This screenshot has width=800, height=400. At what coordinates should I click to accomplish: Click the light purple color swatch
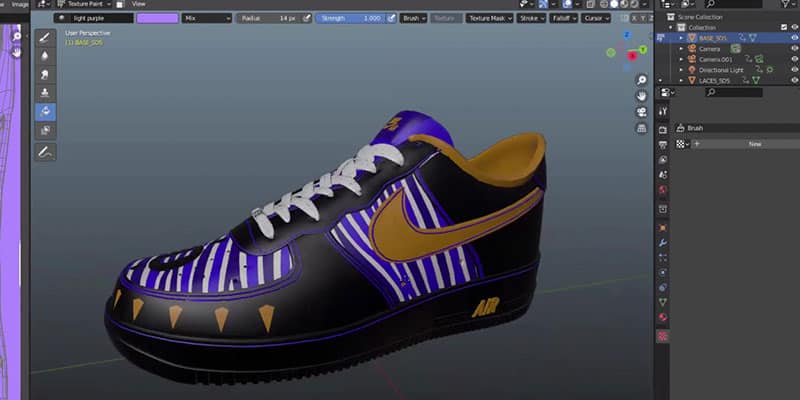(x=158, y=18)
